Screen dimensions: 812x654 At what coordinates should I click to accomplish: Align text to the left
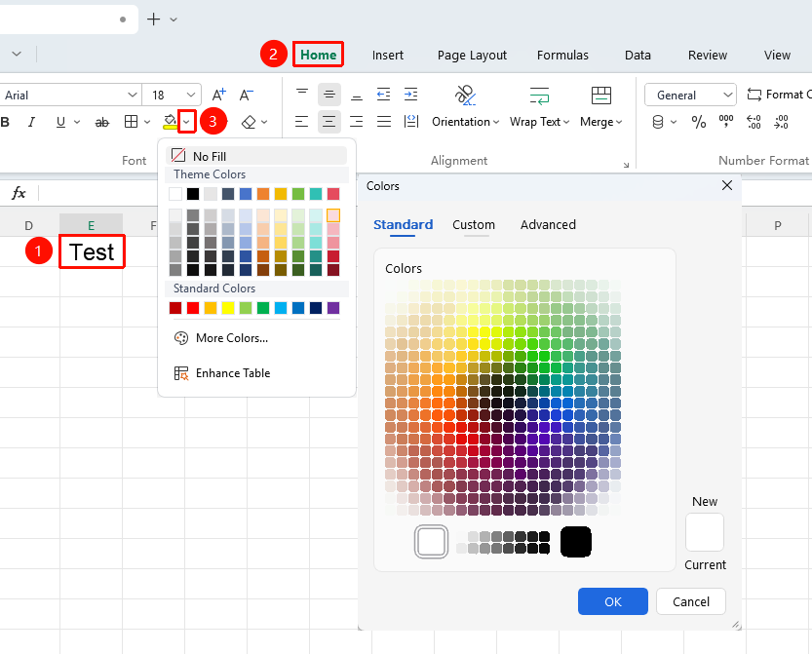[301, 122]
